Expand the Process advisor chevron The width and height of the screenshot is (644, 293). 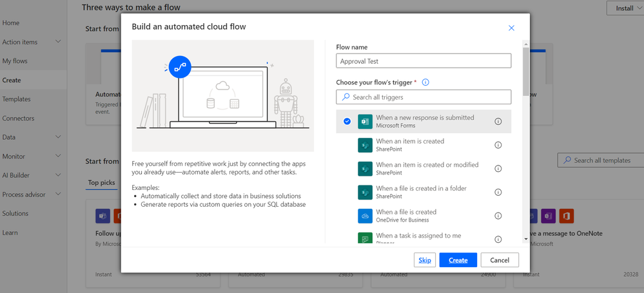(x=58, y=194)
